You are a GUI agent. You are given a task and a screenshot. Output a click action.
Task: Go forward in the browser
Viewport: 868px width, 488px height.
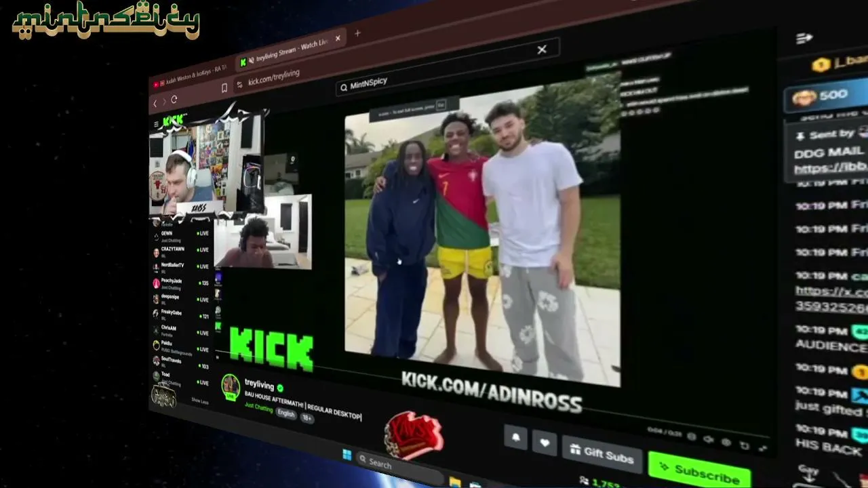163,102
